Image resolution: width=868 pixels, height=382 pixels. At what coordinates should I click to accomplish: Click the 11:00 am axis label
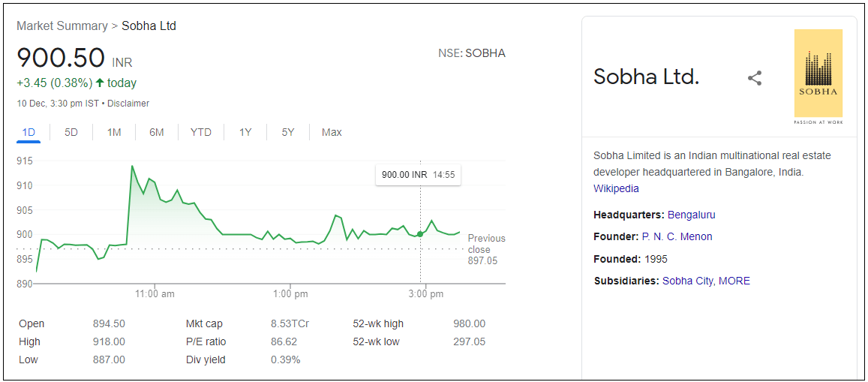[155, 294]
